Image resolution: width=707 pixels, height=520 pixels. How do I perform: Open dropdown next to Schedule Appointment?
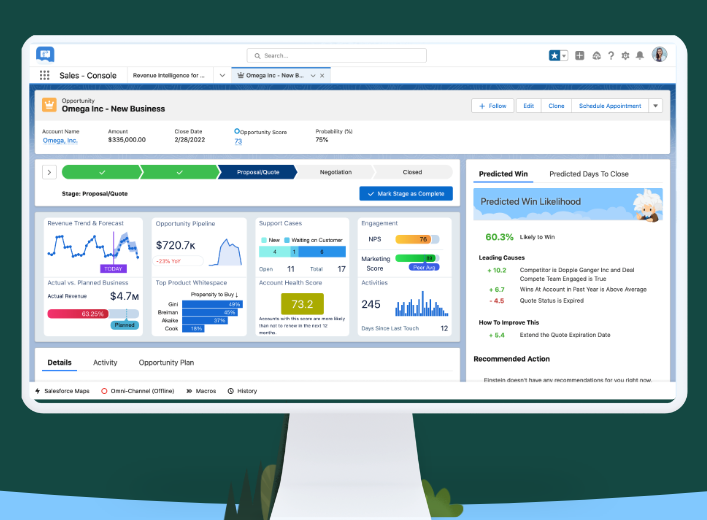656,105
